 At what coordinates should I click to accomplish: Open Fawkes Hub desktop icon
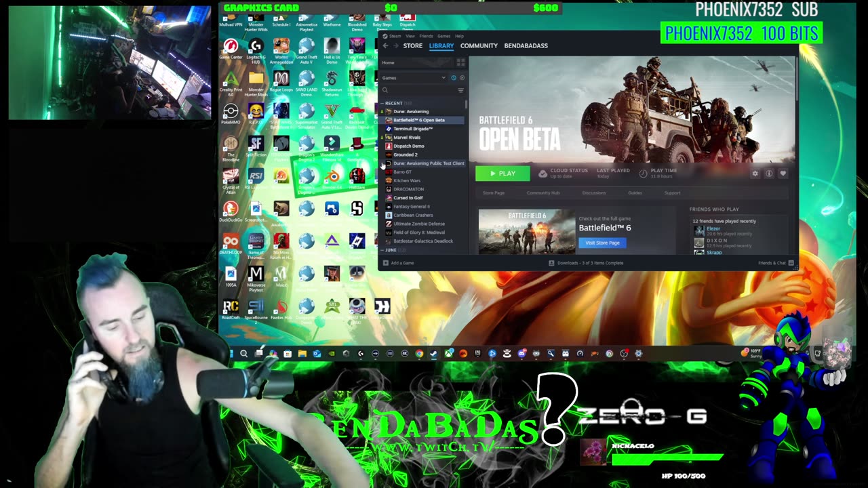tap(281, 309)
